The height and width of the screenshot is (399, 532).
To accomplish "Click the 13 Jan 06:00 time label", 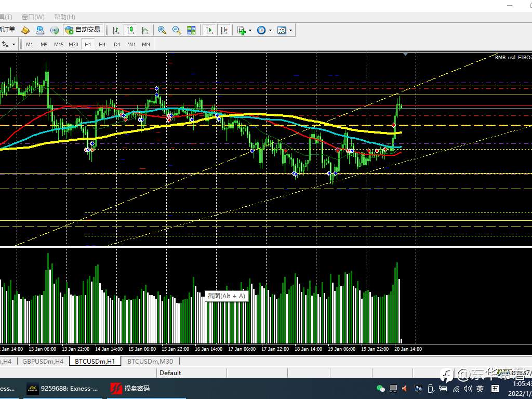I will (x=43, y=349).
